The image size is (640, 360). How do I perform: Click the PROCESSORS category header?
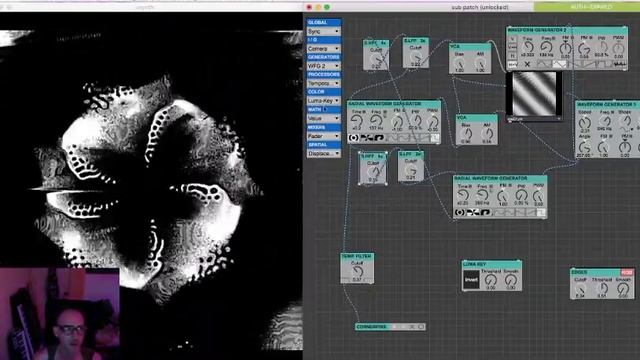[x=324, y=75]
